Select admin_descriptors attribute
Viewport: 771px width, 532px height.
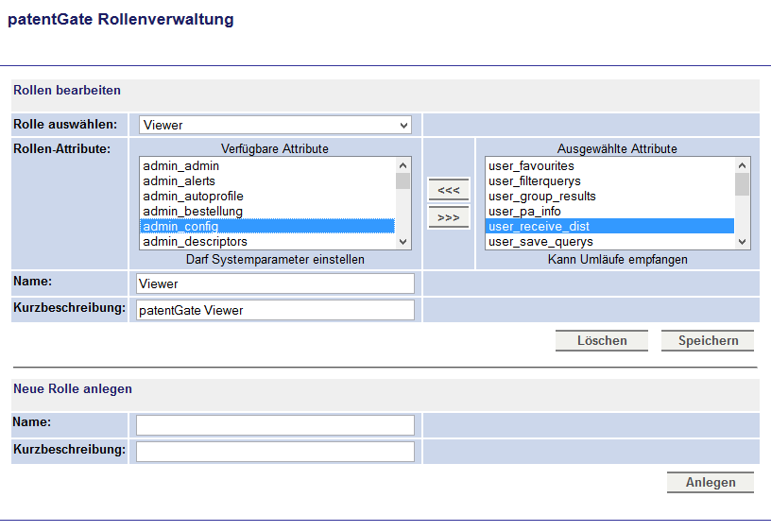click(267, 241)
